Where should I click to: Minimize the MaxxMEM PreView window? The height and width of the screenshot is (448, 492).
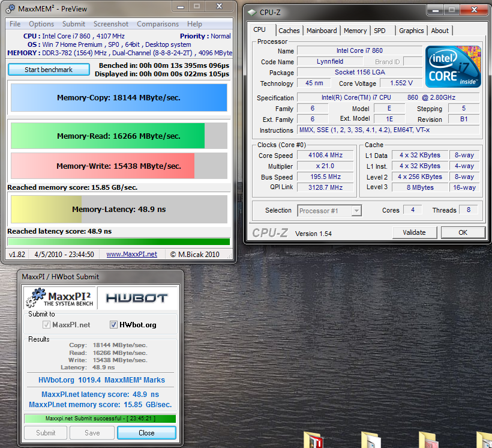pyautogui.click(x=181, y=7)
